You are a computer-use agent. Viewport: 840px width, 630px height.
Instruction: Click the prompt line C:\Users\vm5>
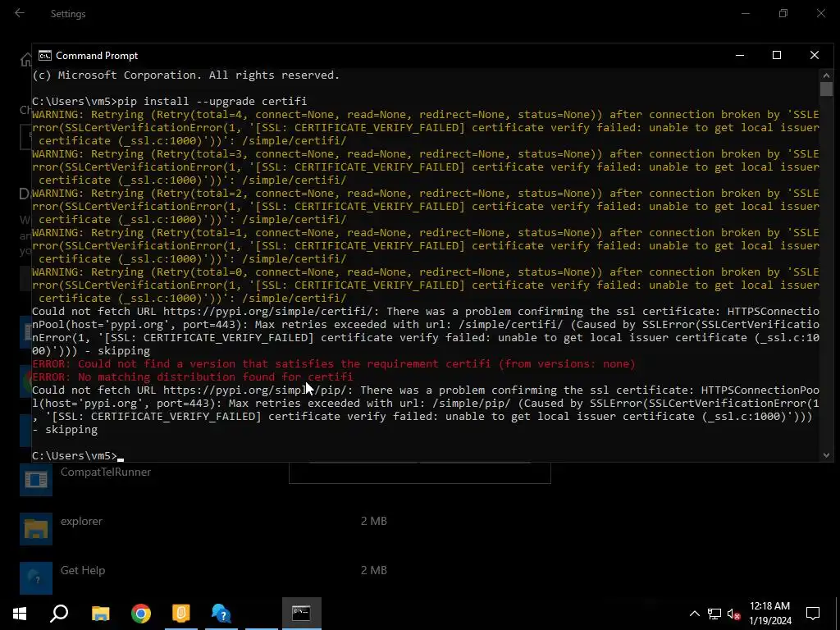click(75, 455)
